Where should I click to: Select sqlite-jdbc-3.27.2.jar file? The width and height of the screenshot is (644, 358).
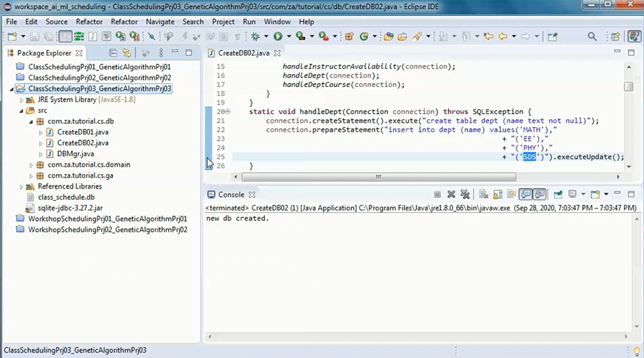71,208
